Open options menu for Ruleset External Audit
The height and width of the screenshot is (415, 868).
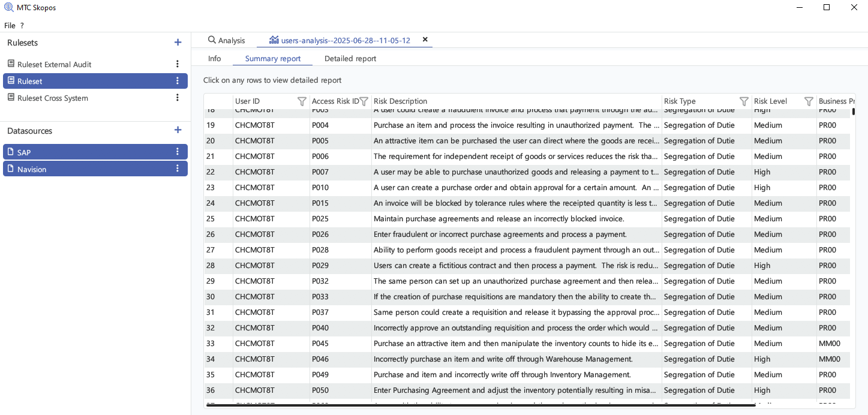pyautogui.click(x=178, y=64)
